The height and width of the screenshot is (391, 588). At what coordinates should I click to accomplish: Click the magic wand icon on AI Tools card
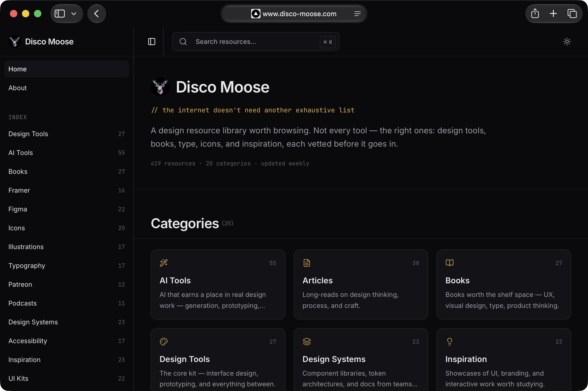coord(164,263)
